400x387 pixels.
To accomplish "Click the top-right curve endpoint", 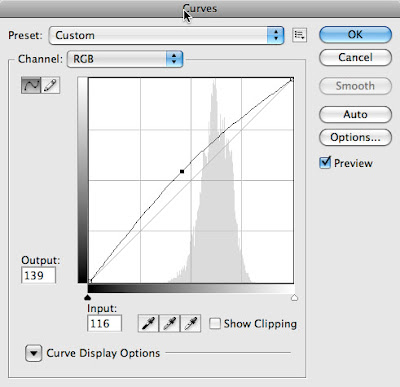I will tap(292, 79).
